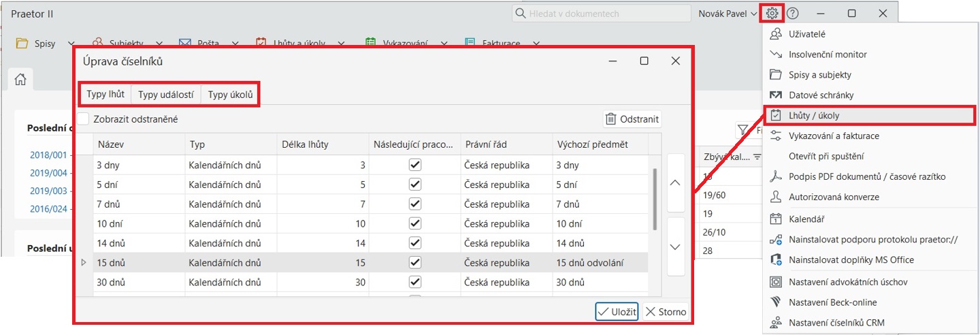The height and width of the screenshot is (335, 980).
Task: Move row down with the down chevron
Action: (675, 246)
